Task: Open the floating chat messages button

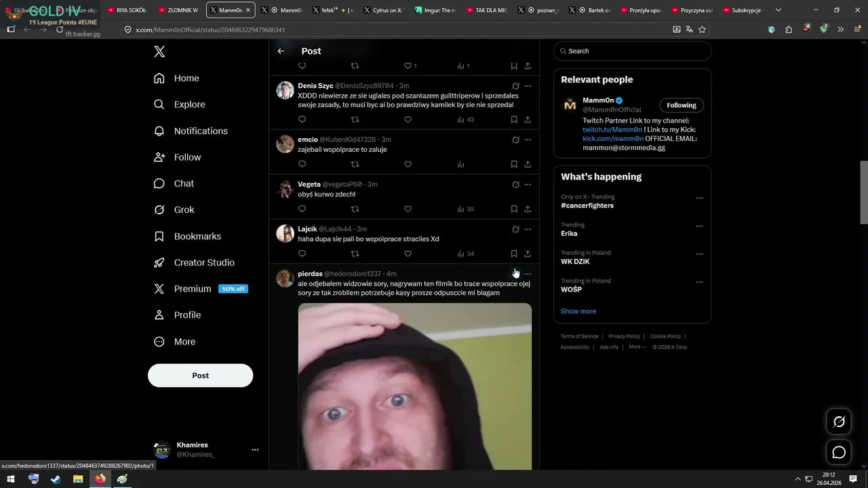Action: (839, 452)
